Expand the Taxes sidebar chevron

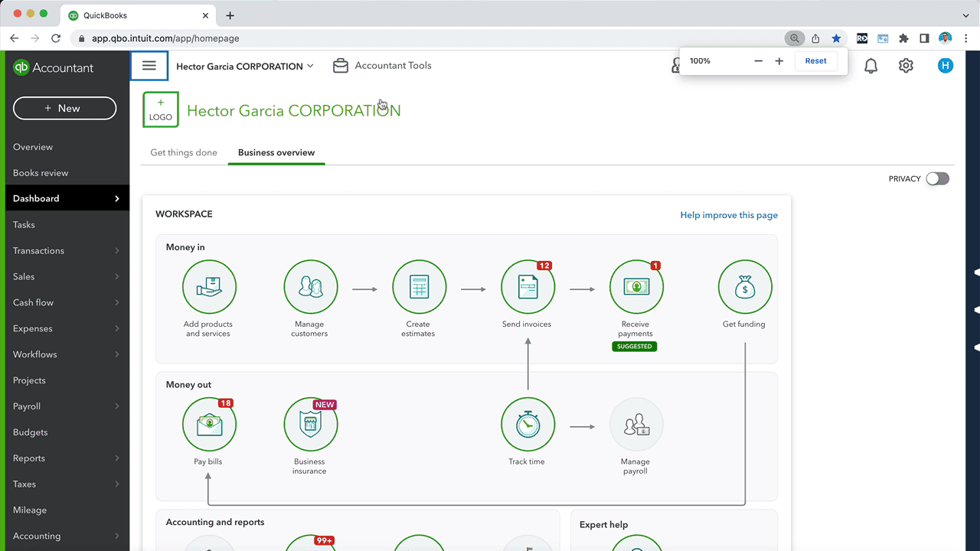click(x=117, y=484)
